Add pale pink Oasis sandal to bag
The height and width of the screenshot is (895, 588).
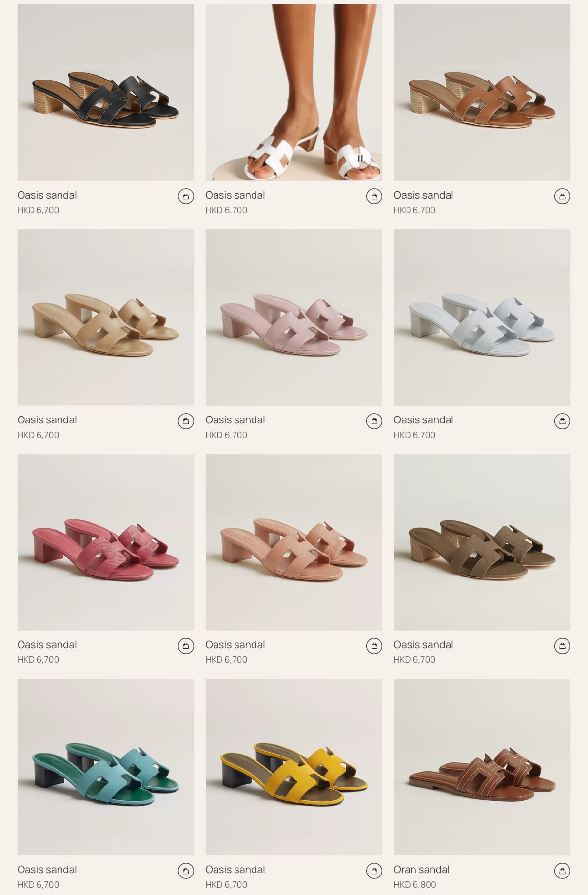(x=374, y=421)
